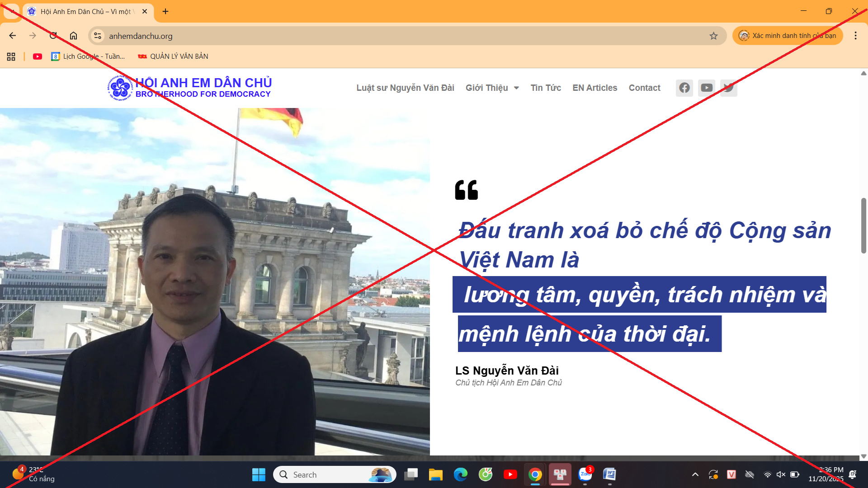This screenshot has width=868, height=488.
Task: Open the Twitter icon in the site header
Action: (x=729, y=88)
